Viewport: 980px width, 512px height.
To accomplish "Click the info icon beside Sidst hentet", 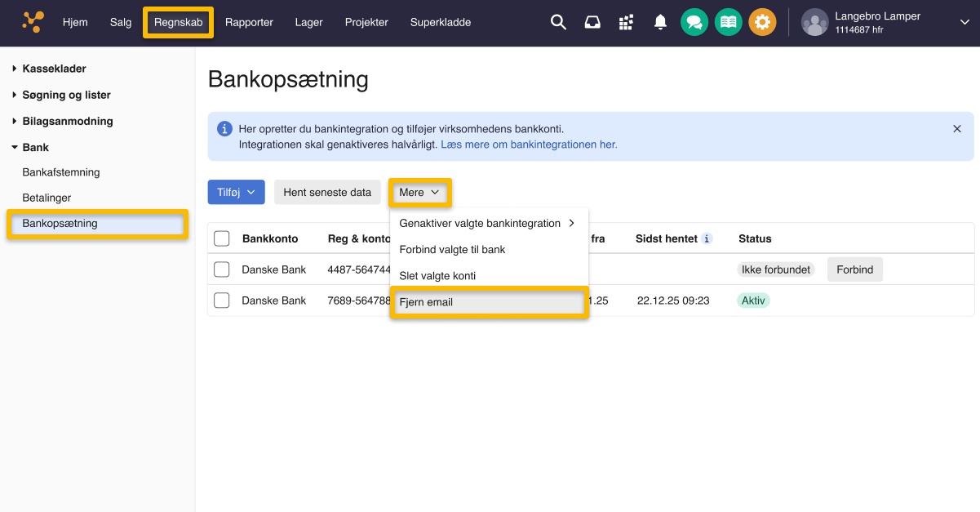I will click(707, 238).
